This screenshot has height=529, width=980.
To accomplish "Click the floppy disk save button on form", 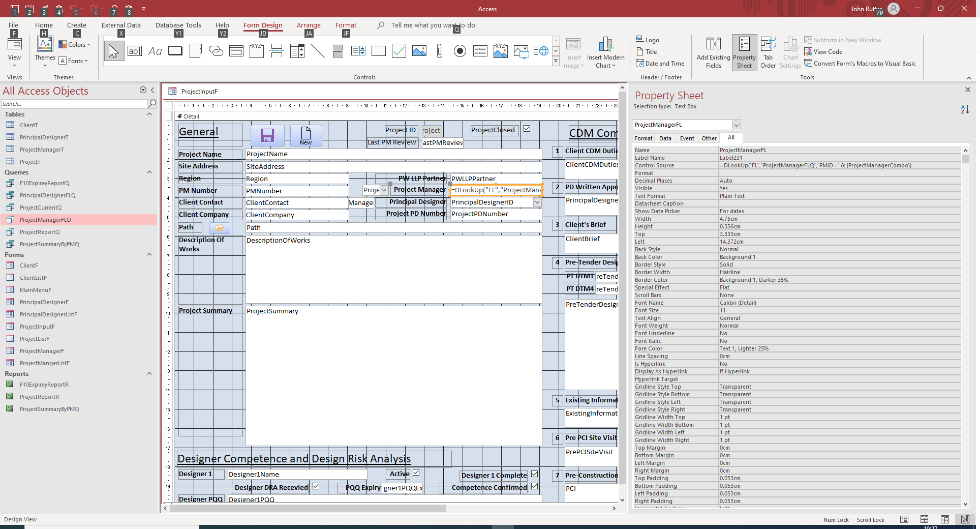I will (267, 135).
